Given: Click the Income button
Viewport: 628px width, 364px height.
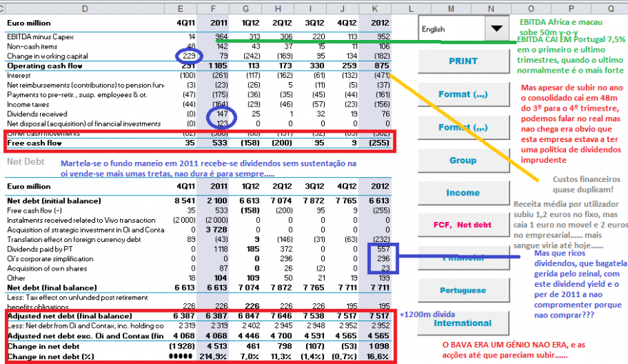Looking at the screenshot, I should tap(463, 193).
